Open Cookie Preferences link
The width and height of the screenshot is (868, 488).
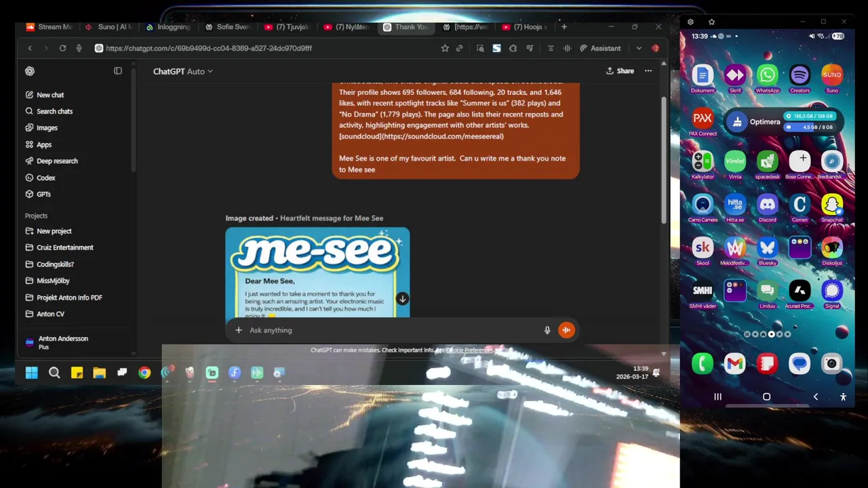[470, 350]
